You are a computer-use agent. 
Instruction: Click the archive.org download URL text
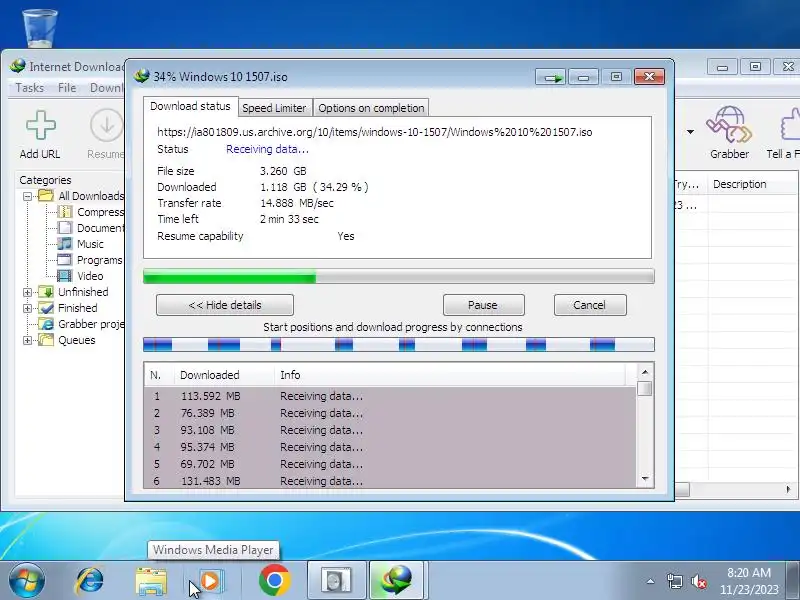point(374,132)
